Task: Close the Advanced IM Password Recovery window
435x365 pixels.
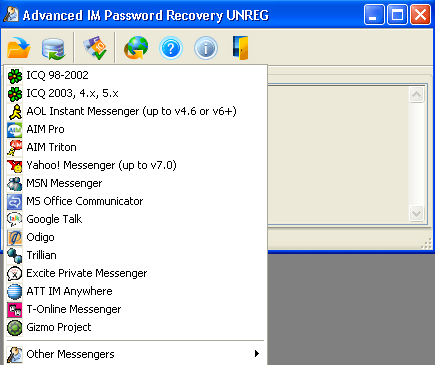Action: 420,15
